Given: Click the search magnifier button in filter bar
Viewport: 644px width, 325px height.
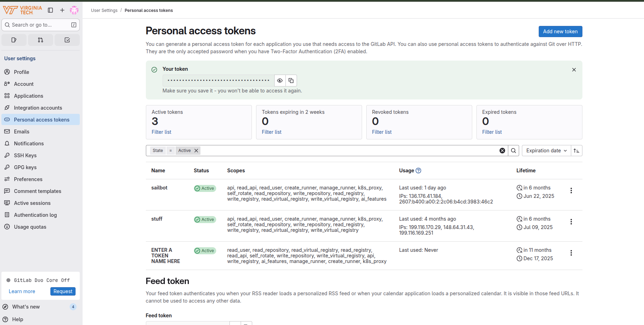Looking at the screenshot, I should (x=514, y=151).
